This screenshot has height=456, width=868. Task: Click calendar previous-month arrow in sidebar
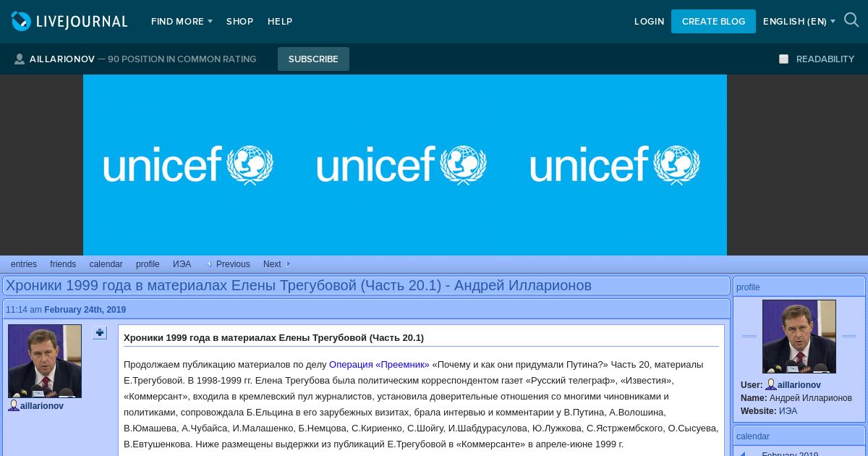pyautogui.click(x=742, y=454)
